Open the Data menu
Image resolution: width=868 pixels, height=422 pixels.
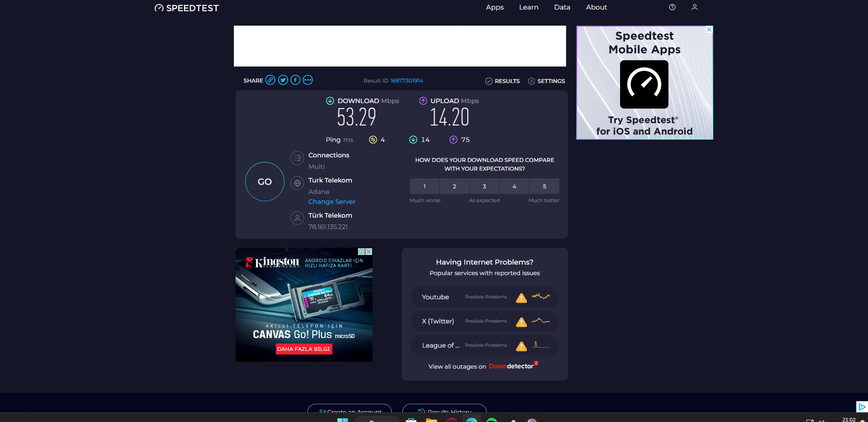562,7
